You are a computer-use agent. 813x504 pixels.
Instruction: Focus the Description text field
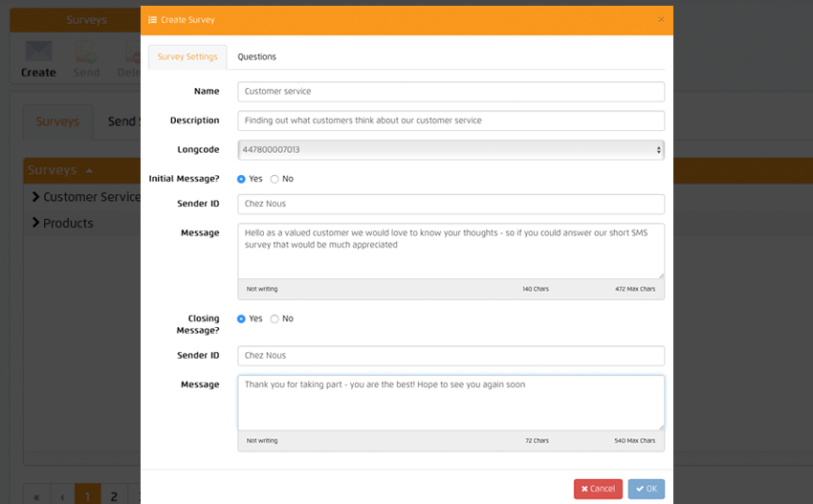coord(450,121)
